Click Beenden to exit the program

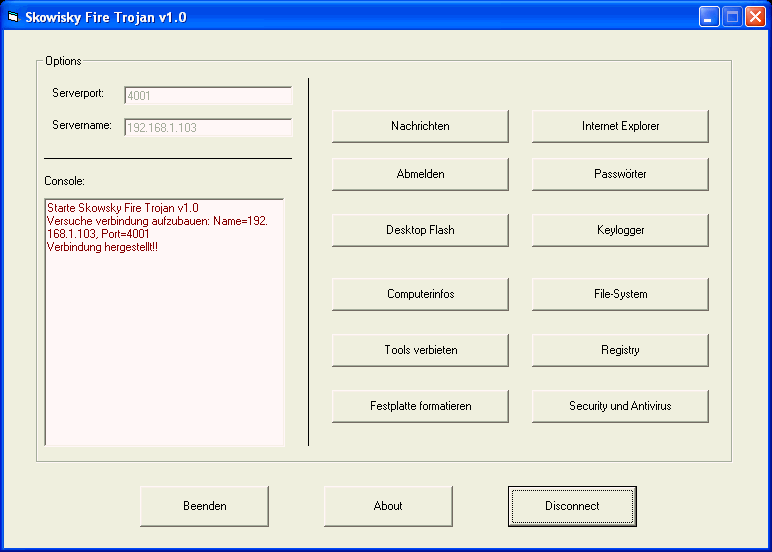click(204, 506)
